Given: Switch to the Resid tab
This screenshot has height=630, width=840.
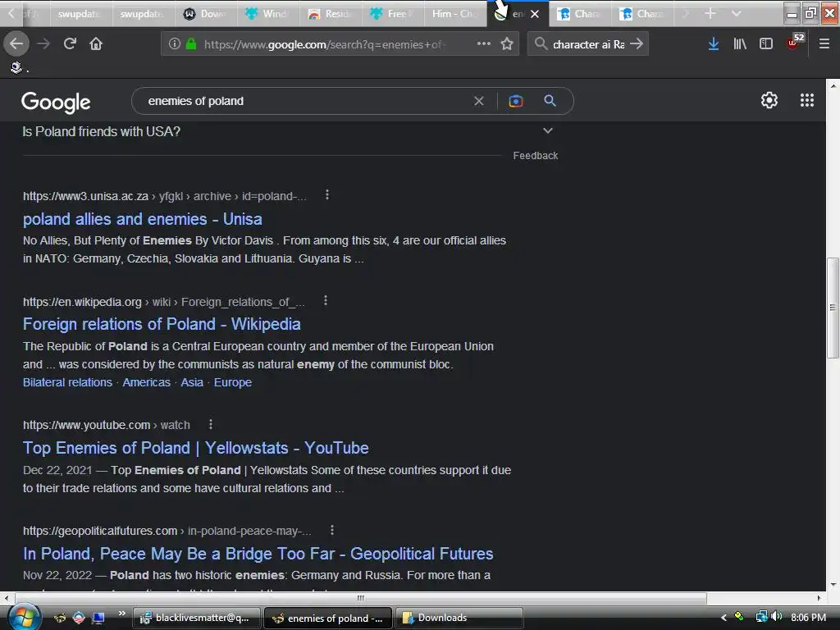Looking at the screenshot, I should [330, 14].
